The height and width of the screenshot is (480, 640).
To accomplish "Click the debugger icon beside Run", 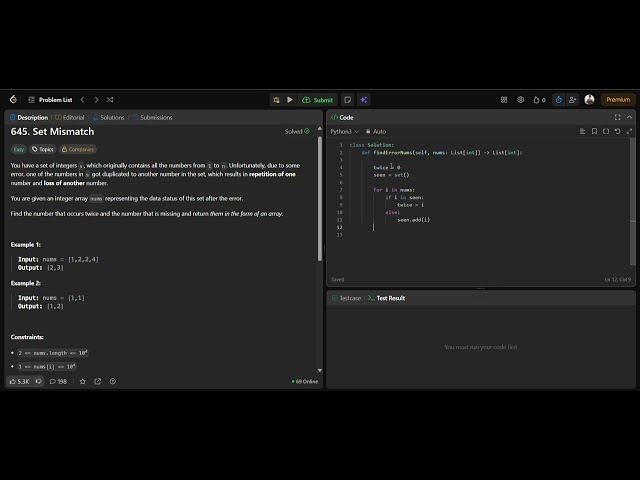I will (x=276, y=100).
